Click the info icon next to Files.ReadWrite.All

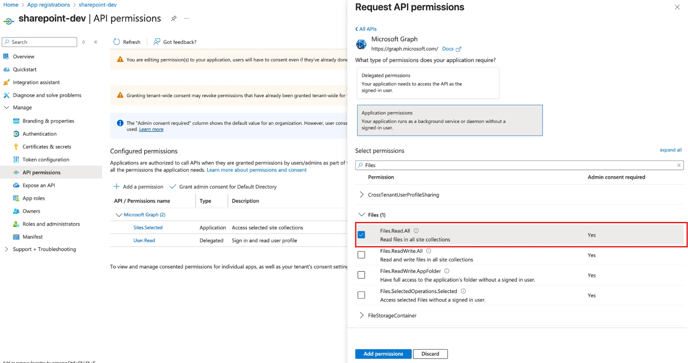point(429,251)
